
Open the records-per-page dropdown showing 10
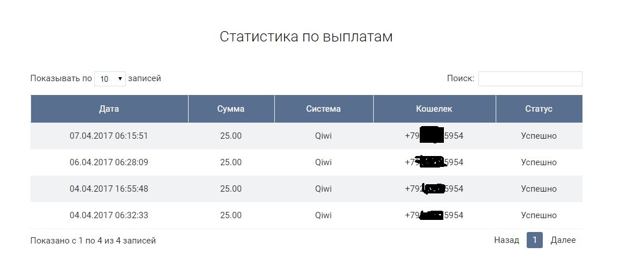point(110,79)
